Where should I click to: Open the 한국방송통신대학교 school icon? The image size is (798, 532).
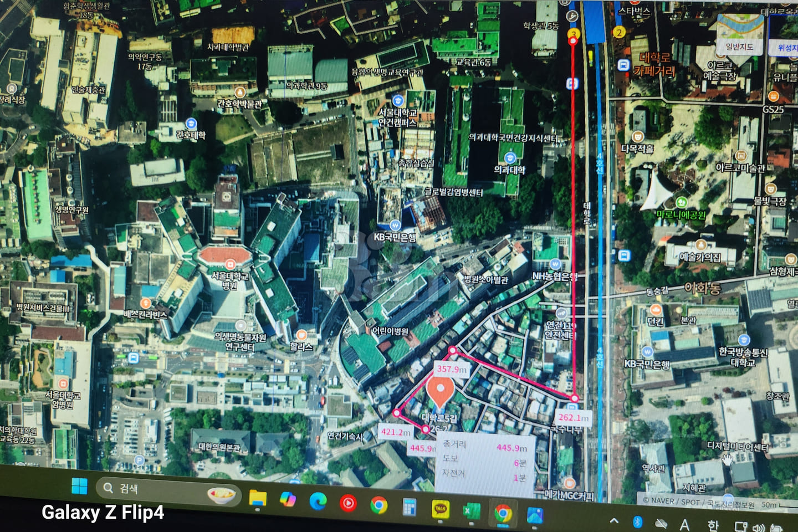(x=744, y=340)
